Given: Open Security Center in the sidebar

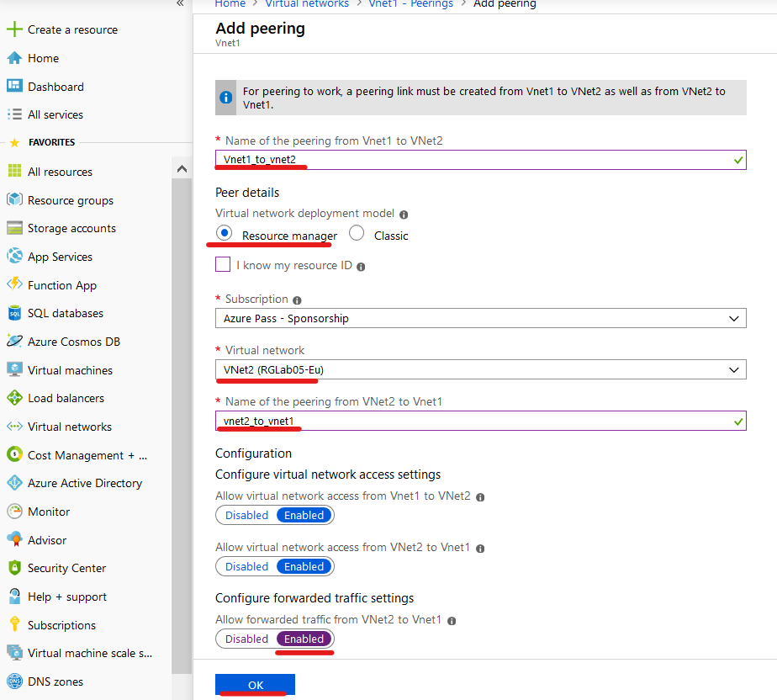Looking at the screenshot, I should tap(67, 568).
